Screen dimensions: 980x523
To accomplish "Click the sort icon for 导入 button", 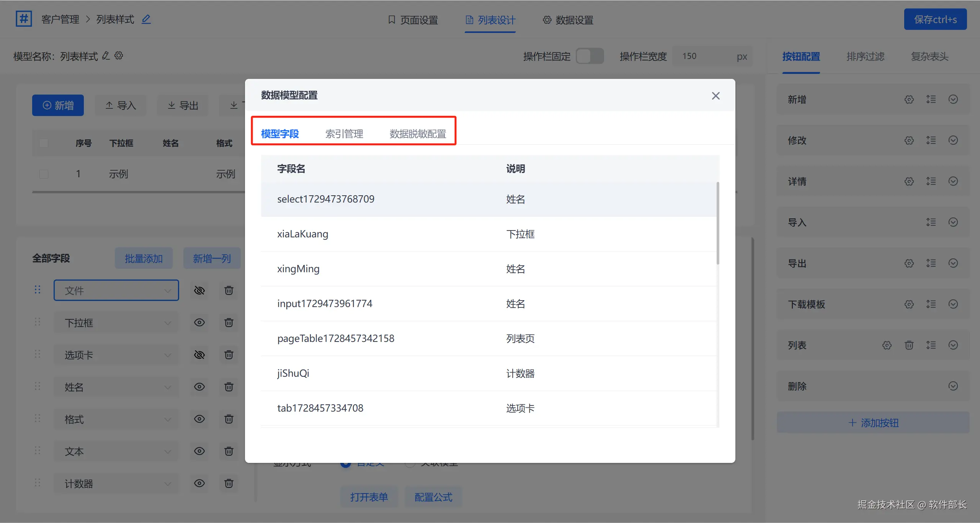I will (x=931, y=222).
